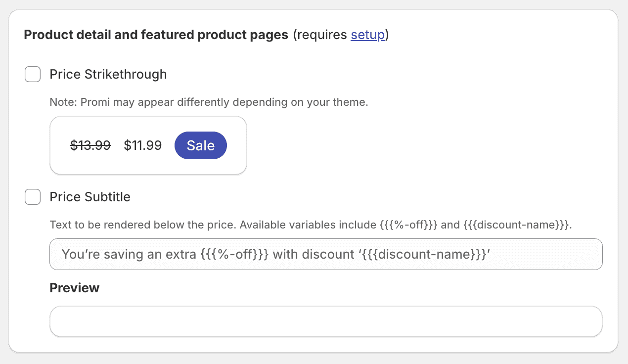Click the Price Strikethrough label text

(108, 75)
